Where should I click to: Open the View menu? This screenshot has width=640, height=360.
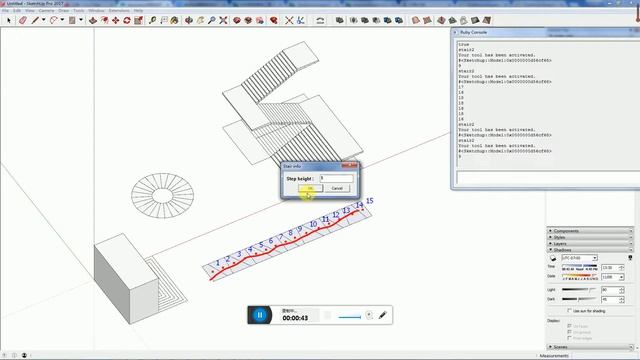[x=30, y=10]
